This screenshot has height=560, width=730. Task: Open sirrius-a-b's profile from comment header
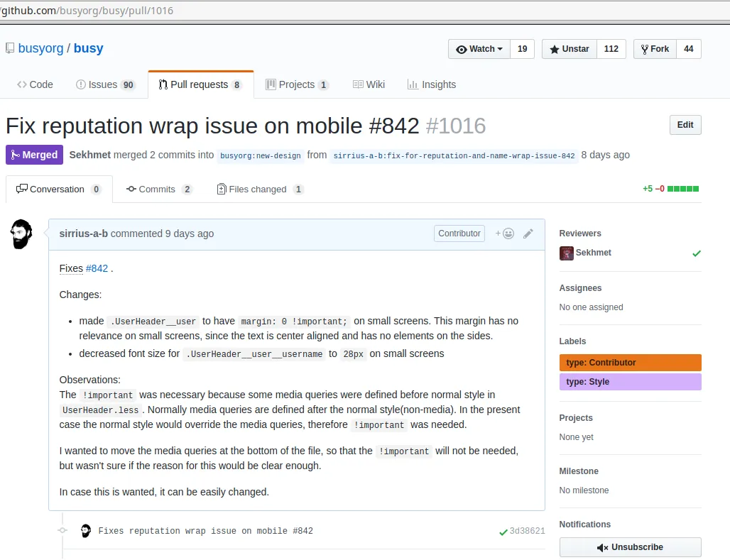click(83, 234)
